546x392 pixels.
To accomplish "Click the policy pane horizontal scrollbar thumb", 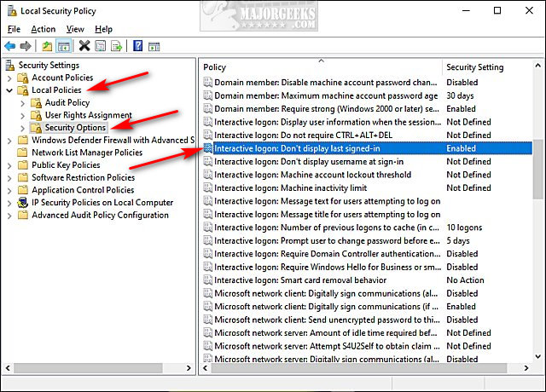I will 358,368.
